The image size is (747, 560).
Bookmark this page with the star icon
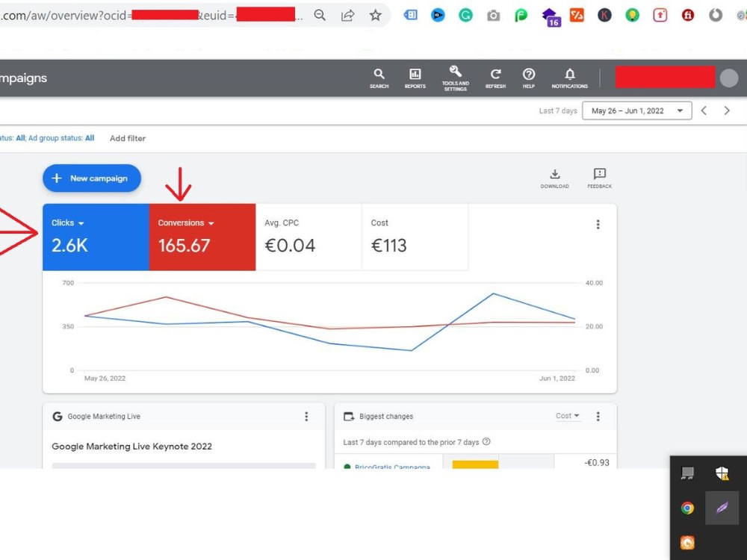[376, 15]
